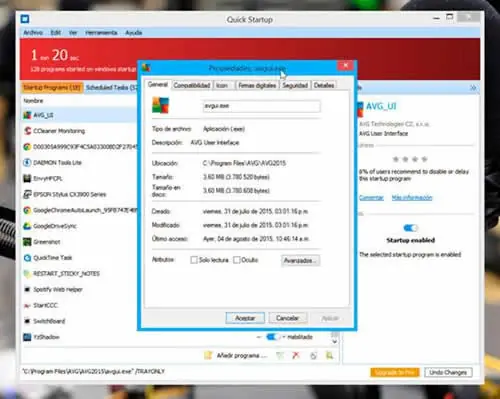500x399 pixels.
Task: Click the refresh icon in the bottom toolbar
Action: coord(313,356)
